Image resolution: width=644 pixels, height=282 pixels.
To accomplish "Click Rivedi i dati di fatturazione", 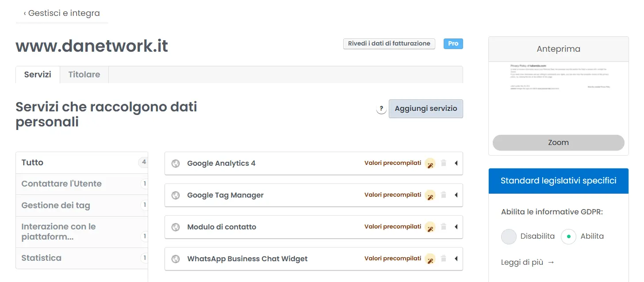I will [x=389, y=44].
